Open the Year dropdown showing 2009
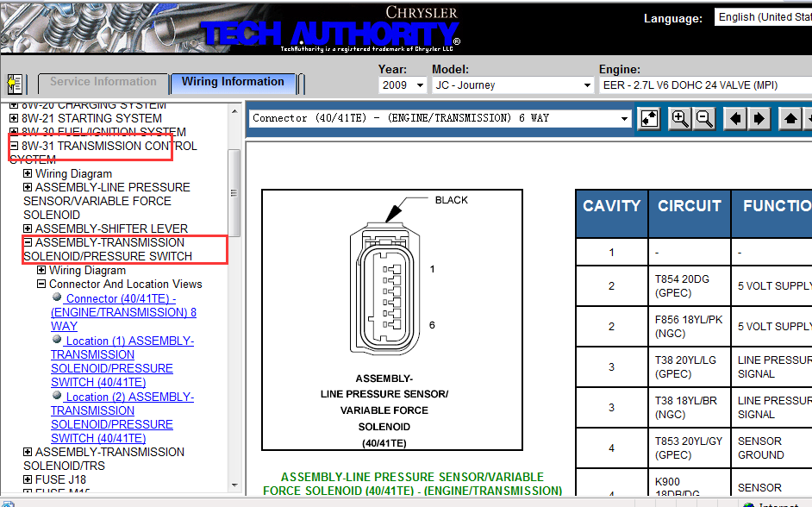The height and width of the screenshot is (507, 812). pos(403,85)
